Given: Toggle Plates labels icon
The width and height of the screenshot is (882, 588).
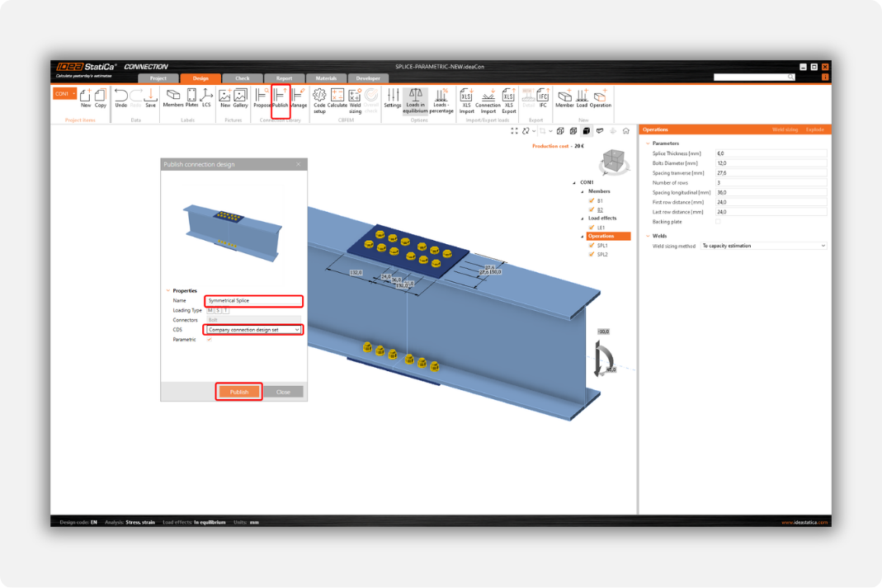Looking at the screenshot, I should (x=191, y=97).
